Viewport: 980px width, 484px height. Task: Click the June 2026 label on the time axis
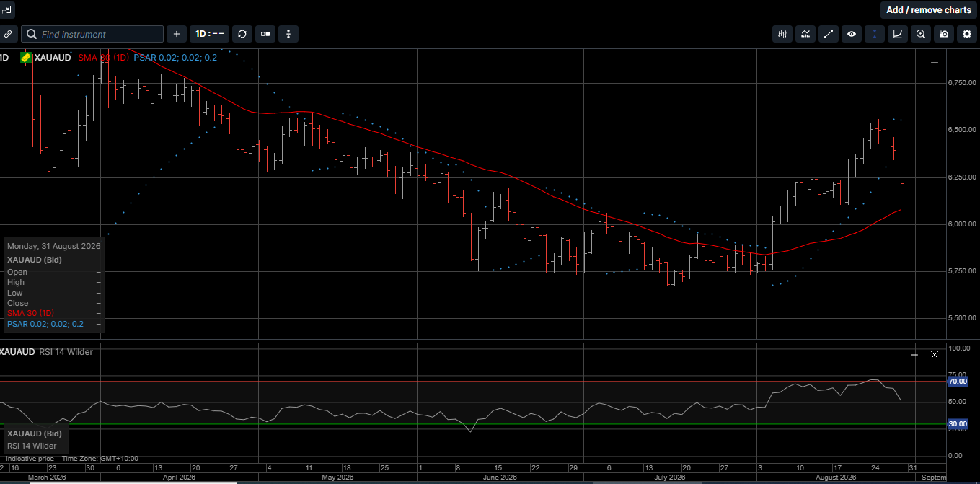point(500,478)
